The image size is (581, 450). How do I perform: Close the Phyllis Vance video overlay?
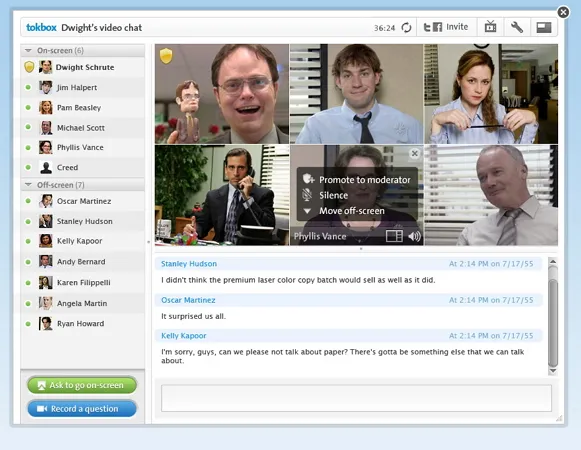(x=415, y=153)
